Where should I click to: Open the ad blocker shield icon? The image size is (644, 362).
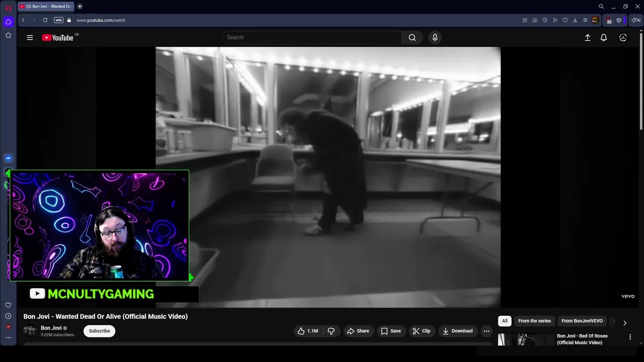tap(545, 20)
